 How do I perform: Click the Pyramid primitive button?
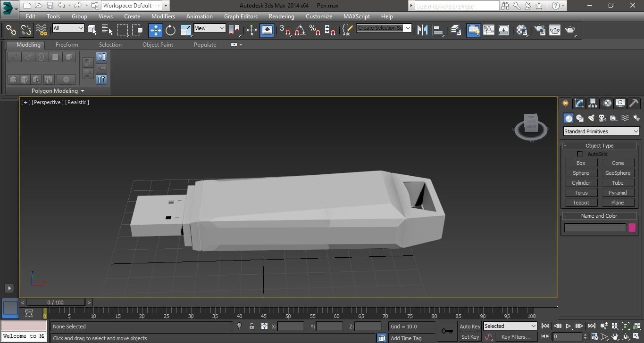(x=618, y=193)
